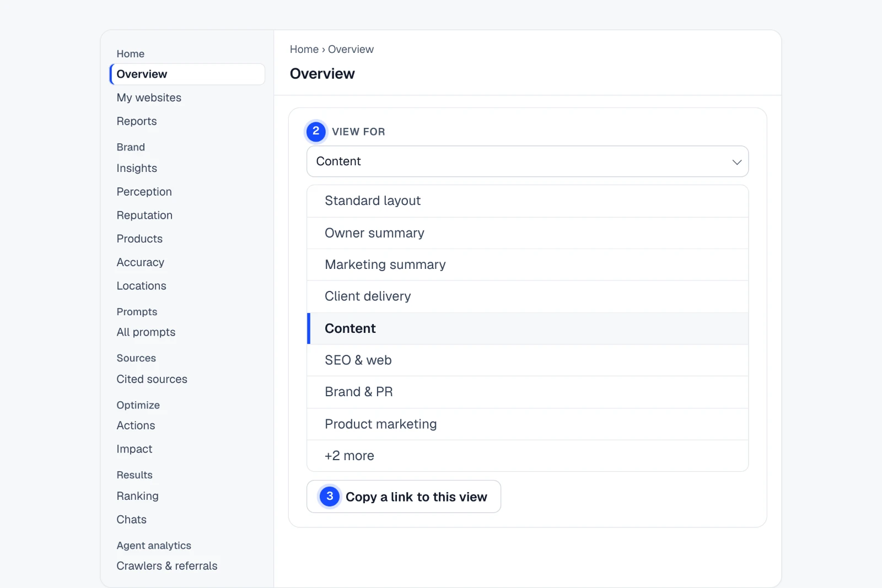
Task: Go to Home breadcrumb link
Action: (304, 49)
